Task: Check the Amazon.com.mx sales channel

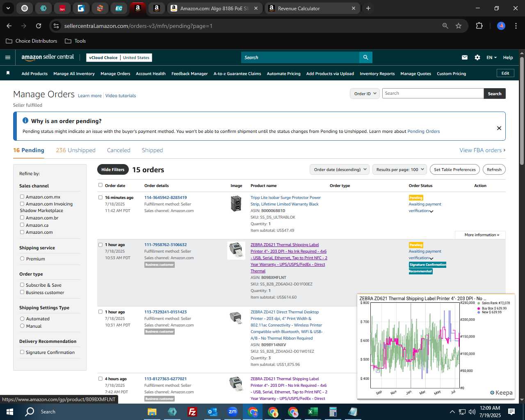Action: [x=22, y=197]
